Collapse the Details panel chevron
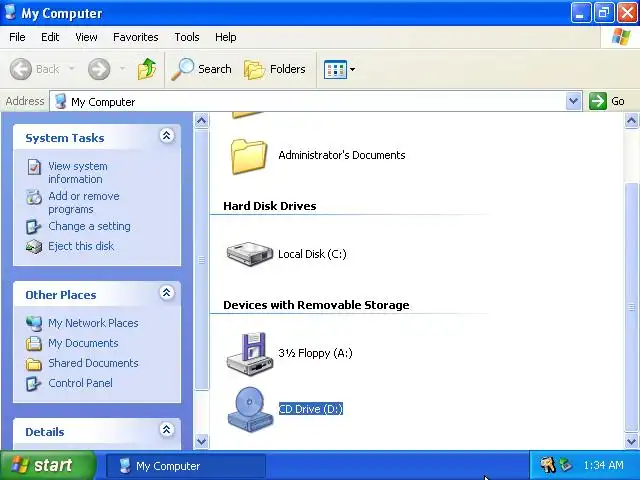Viewport: 640px width, 480px height. (x=167, y=429)
